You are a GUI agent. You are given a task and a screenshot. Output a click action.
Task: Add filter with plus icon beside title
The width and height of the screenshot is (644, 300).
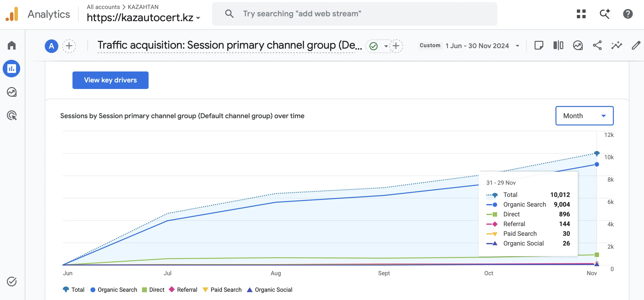(396, 46)
